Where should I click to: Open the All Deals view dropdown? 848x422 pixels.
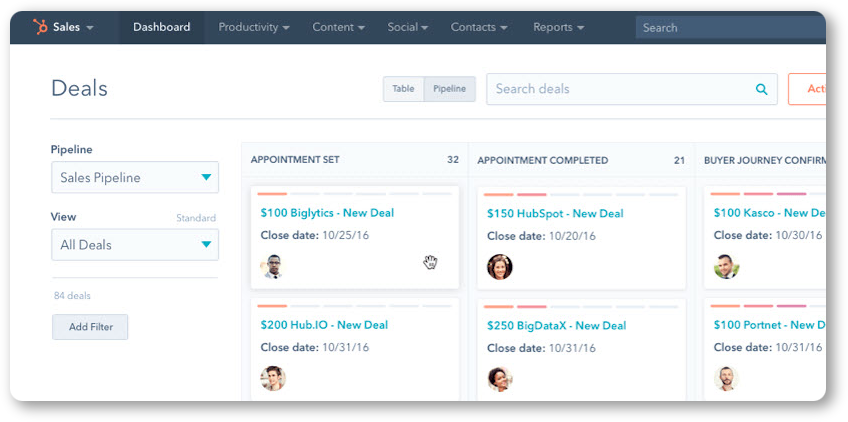(x=135, y=245)
